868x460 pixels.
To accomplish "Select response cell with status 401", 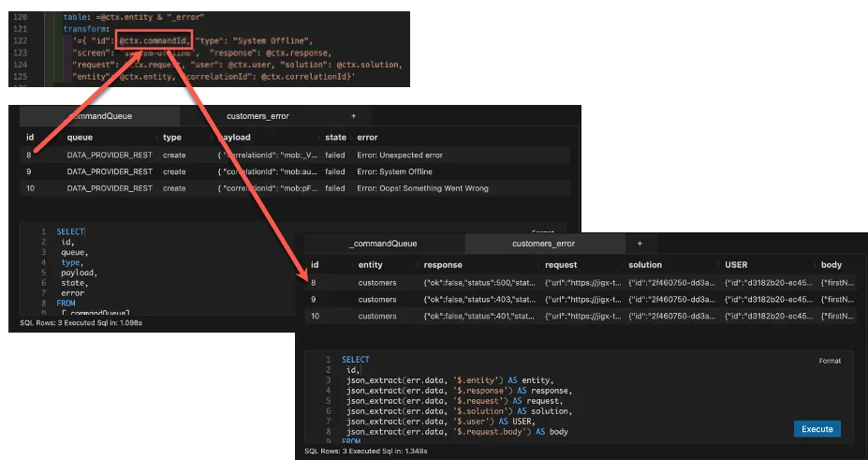I will point(479,316).
